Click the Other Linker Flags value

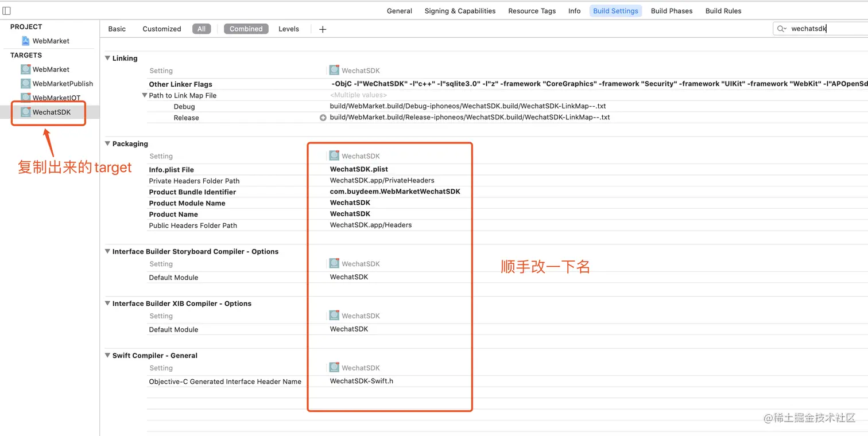pyautogui.click(x=599, y=84)
